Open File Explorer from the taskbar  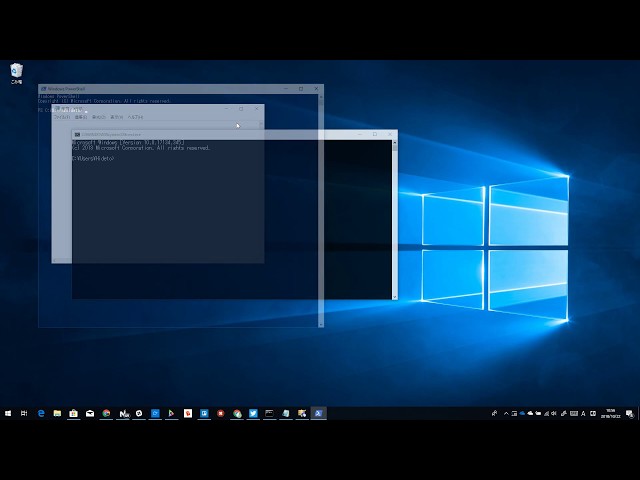[x=57, y=413]
